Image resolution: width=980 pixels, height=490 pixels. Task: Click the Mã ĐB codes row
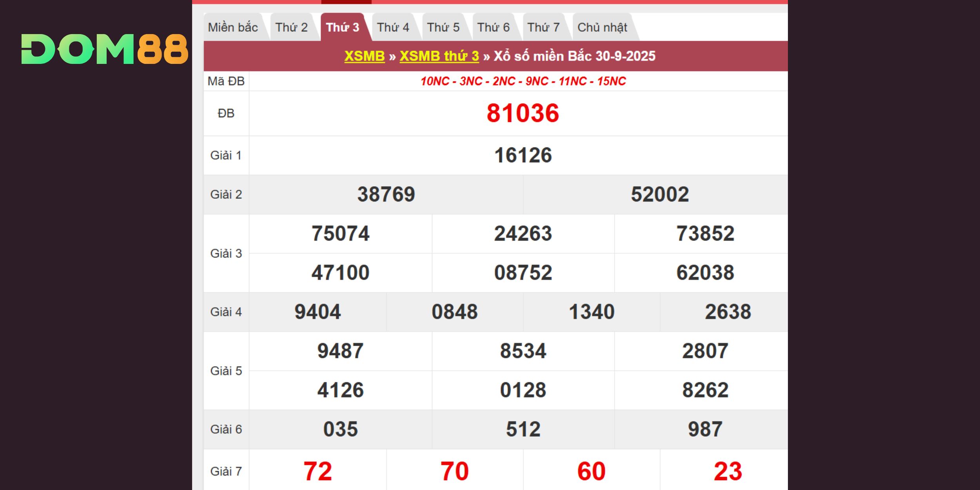523,81
